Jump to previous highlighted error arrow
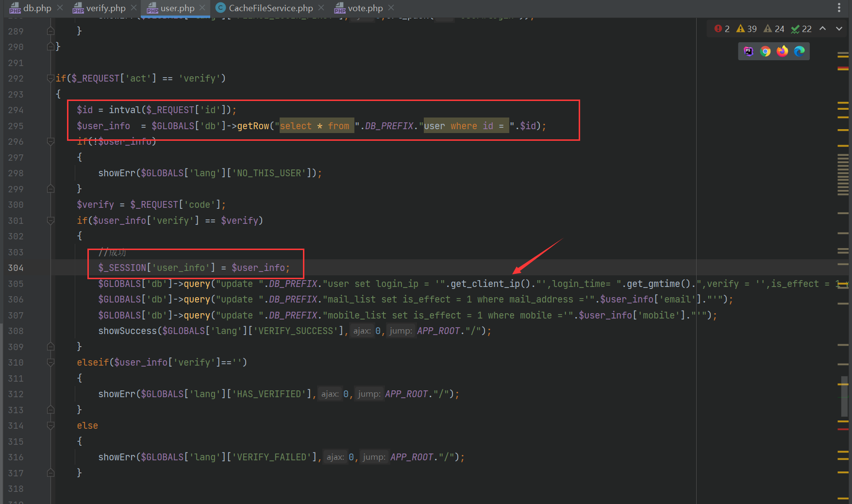Viewport: 852px width, 504px height. pyautogui.click(x=823, y=29)
